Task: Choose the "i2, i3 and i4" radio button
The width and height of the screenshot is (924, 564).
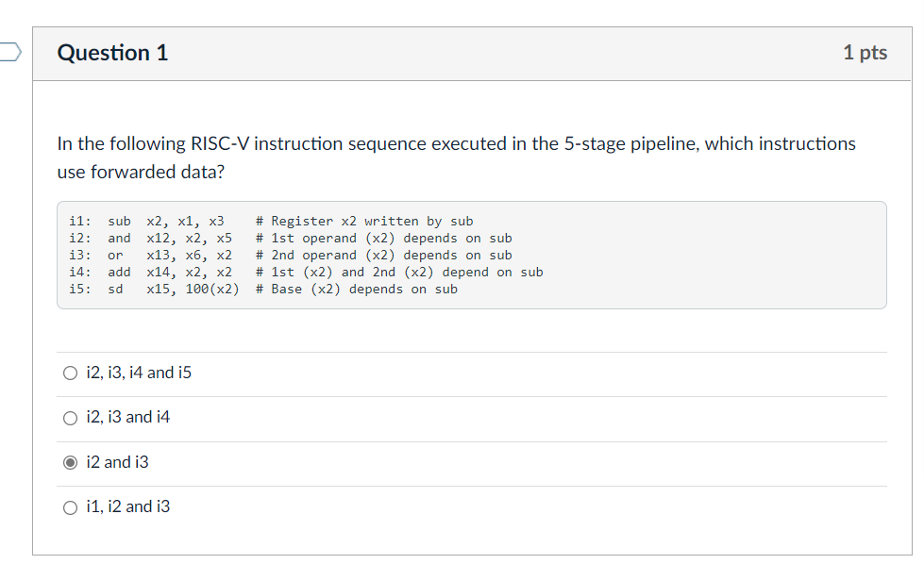Action: [x=71, y=418]
